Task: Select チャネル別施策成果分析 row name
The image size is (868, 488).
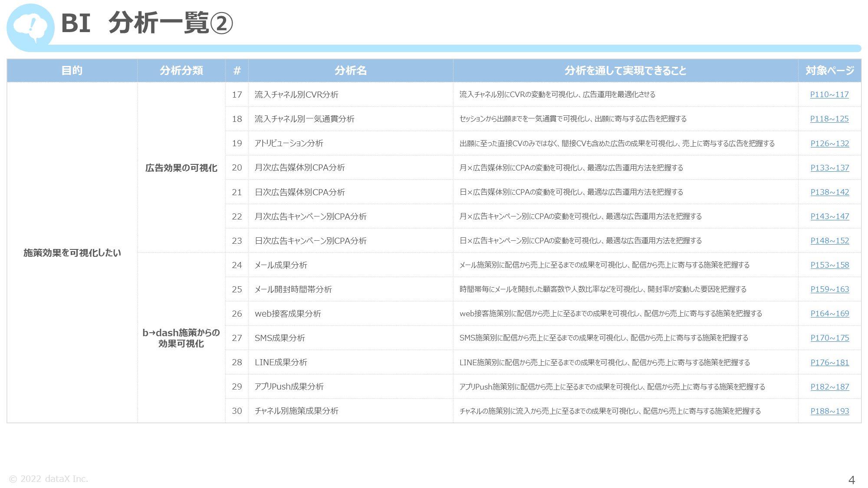Action: [296, 411]
